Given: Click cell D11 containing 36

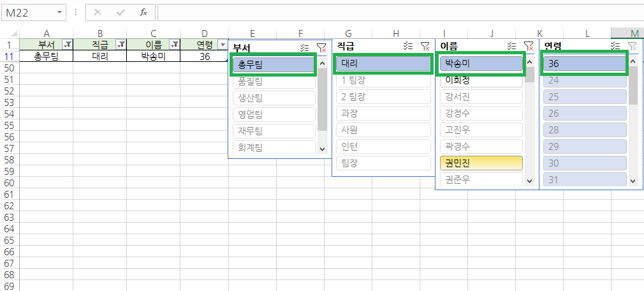Looking at the screenshot, I should pyautogui.click(x=204, y=56).
